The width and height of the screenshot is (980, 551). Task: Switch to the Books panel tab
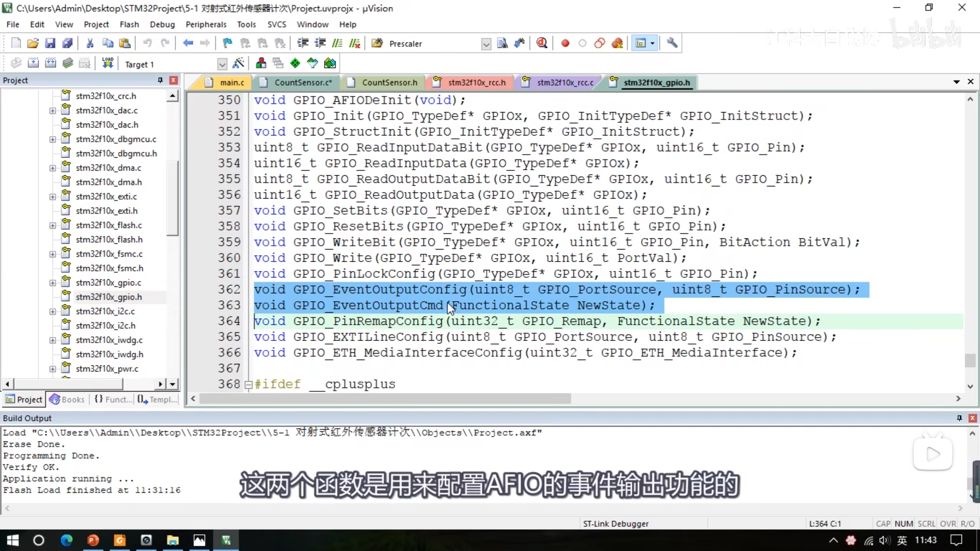click(67, 399)
